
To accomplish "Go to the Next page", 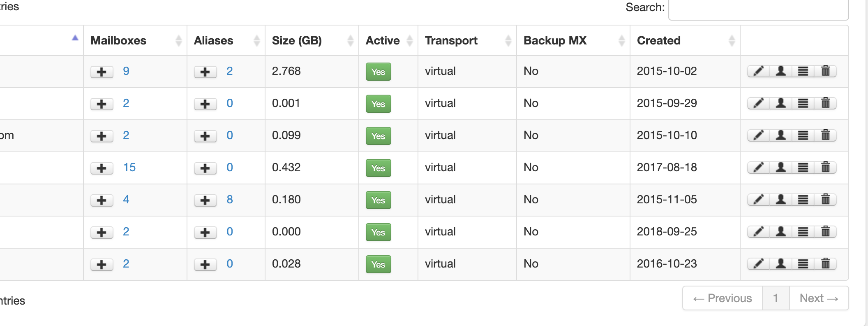I will tap(819, 298).
